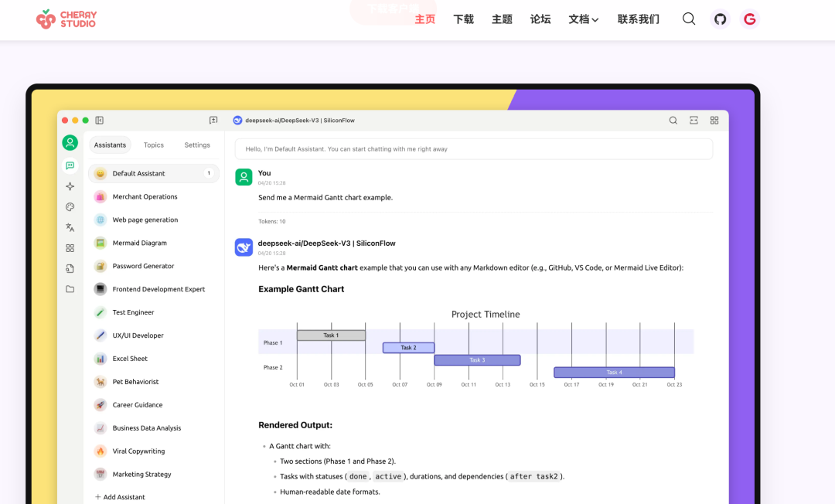Open the 论坛 nav item
Viewport: 835px width, 504px height.
coord(540,19)
